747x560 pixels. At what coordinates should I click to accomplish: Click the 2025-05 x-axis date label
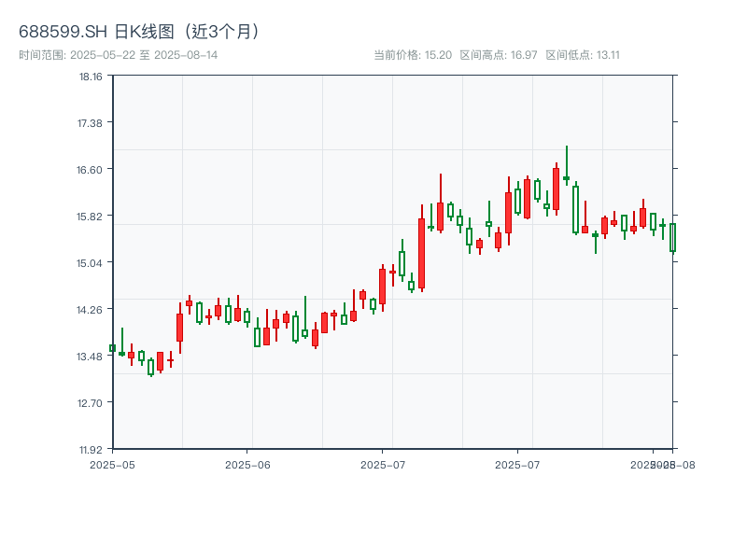point(112,464)
